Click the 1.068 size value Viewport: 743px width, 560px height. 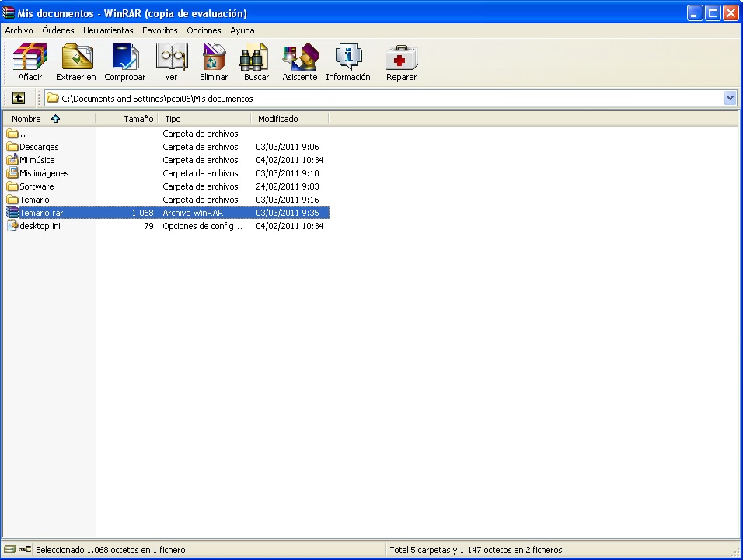[x=143, y=213]
